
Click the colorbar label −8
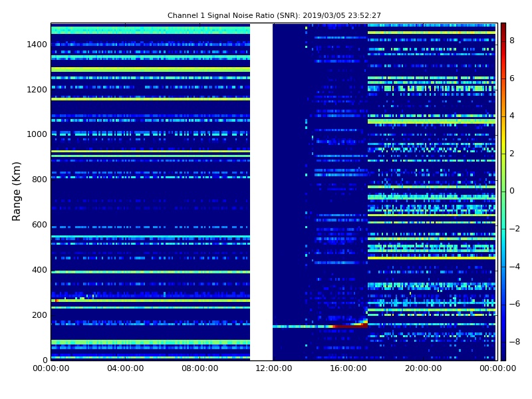click(x=514, y=342)
